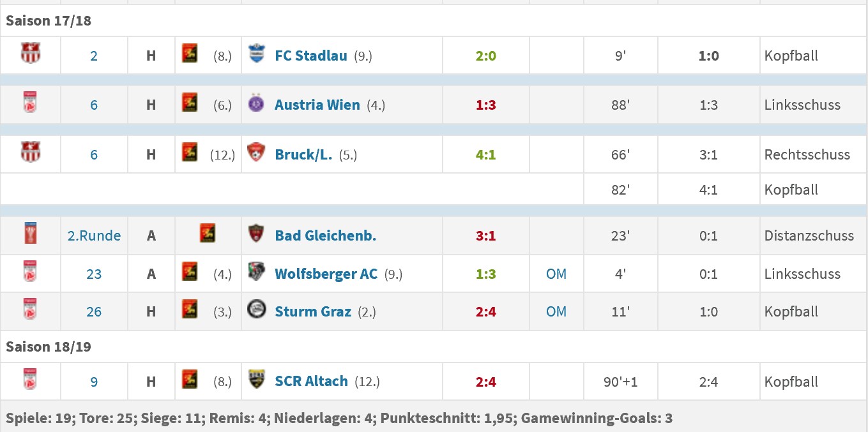Click matchday 23 link
Viewport: 868px width, 432px height.
point(94,274)
